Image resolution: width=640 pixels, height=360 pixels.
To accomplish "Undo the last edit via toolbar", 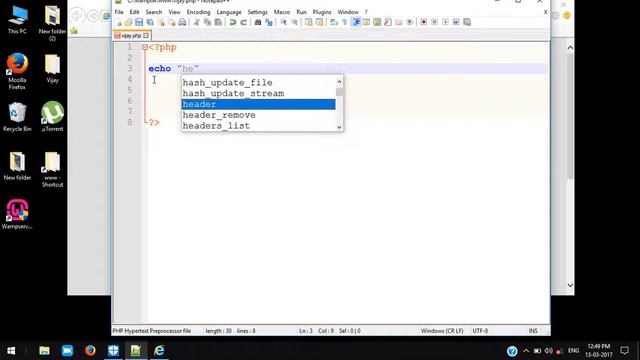I will tap(233, 22).
